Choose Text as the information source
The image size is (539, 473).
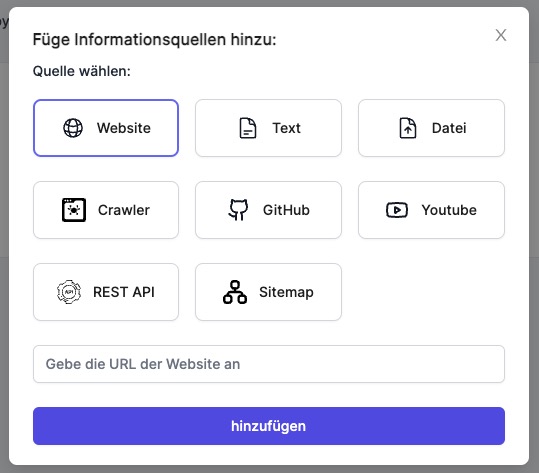(x=268, y=128)
